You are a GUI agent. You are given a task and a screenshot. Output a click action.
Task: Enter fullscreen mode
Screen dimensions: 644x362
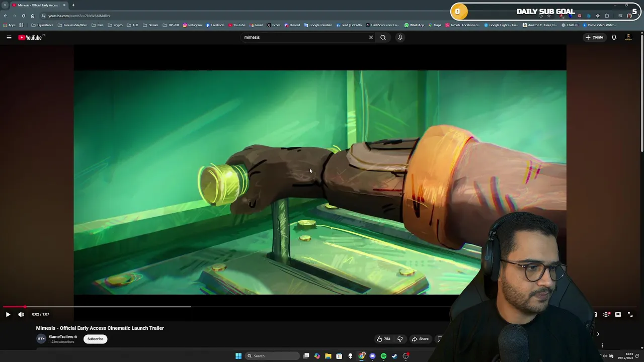630,314
